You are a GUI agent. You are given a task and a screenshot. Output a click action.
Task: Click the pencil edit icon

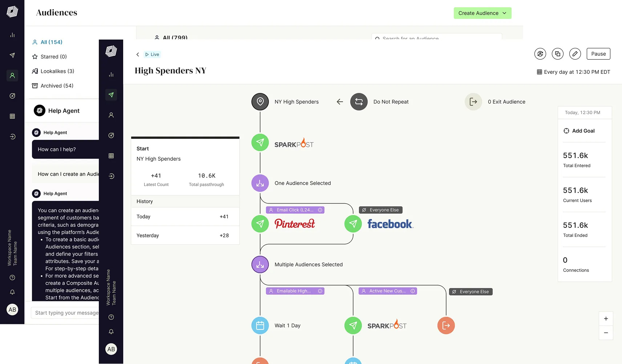pos(575,54)
